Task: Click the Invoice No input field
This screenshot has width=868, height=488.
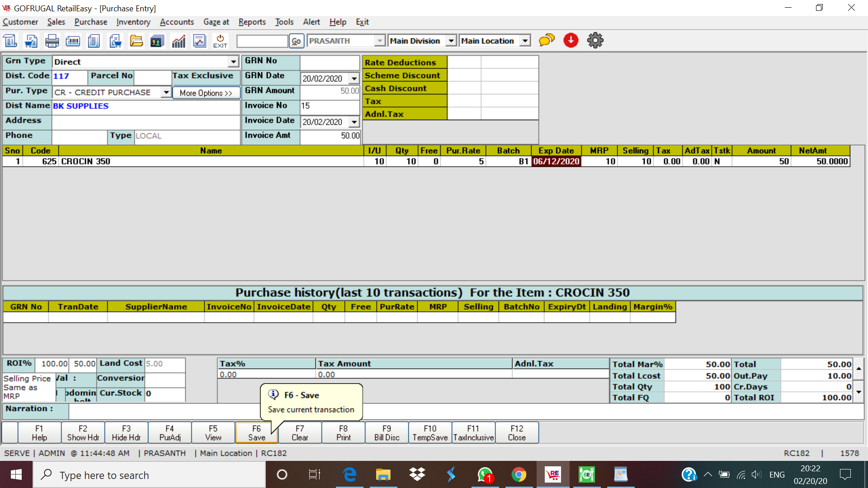Action: tap(330, 106)
